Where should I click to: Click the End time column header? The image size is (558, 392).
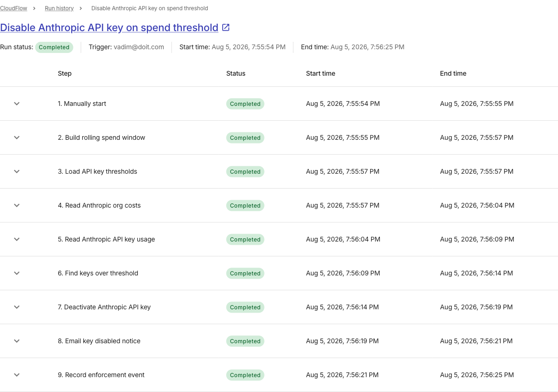pos(453,73)
